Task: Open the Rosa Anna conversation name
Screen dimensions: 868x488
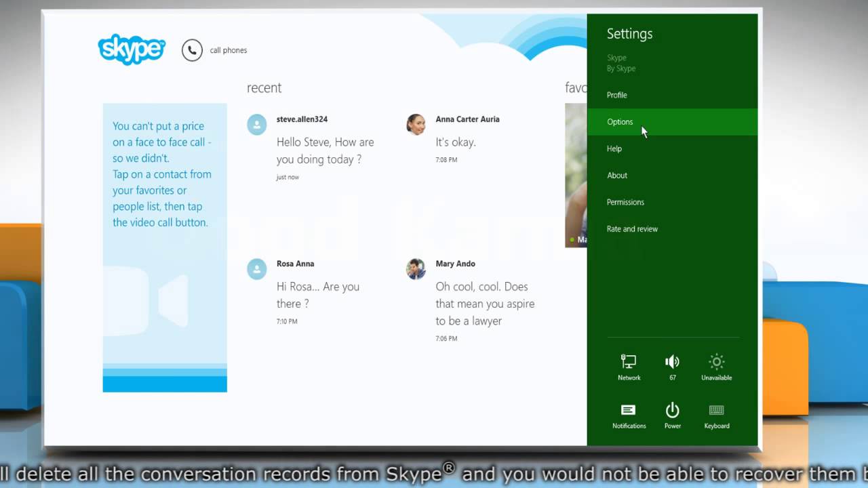Action: point(295,264)
